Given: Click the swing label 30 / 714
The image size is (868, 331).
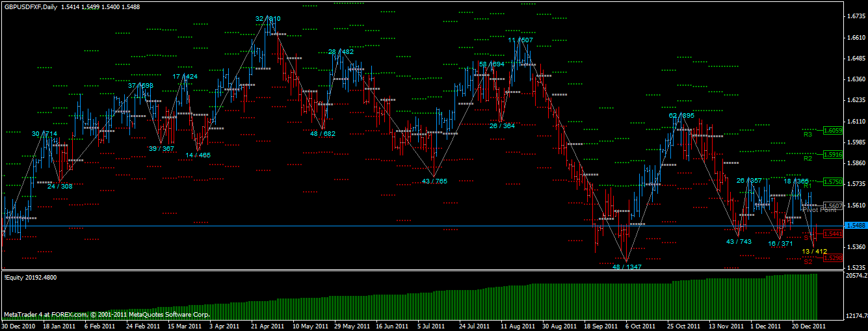Looking at the screenshot, I should 44,134.
